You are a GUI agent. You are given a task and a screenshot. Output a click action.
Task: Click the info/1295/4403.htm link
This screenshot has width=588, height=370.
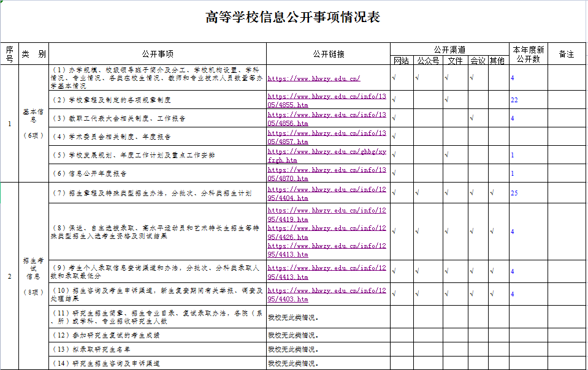click(327, 295)
